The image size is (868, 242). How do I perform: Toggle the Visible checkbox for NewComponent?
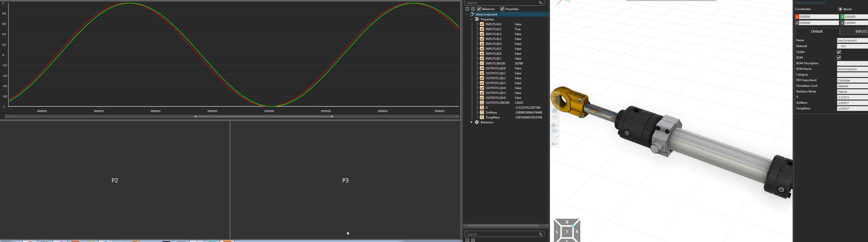tap(839, 52)
